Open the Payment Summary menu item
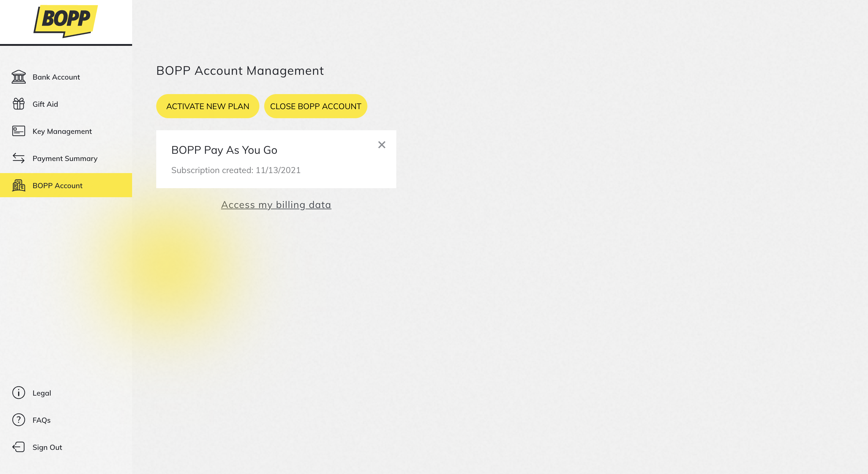 [x=66, y=158]
